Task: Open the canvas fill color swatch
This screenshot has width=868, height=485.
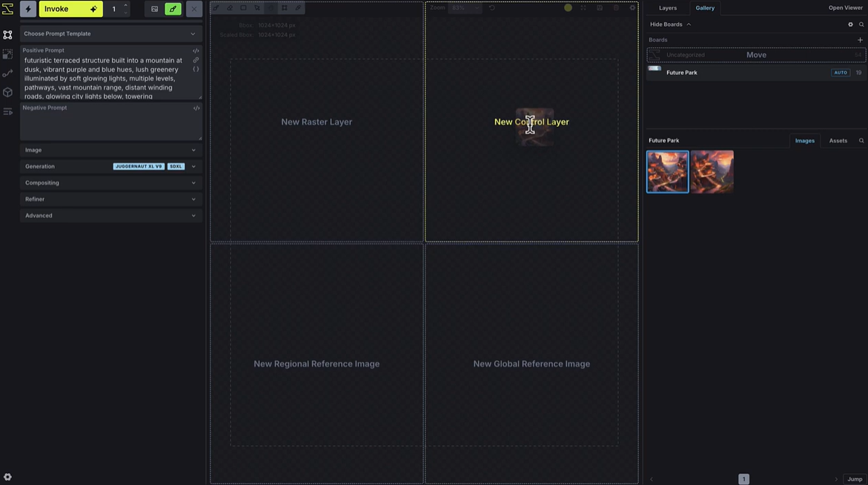Action: (568, 7)
